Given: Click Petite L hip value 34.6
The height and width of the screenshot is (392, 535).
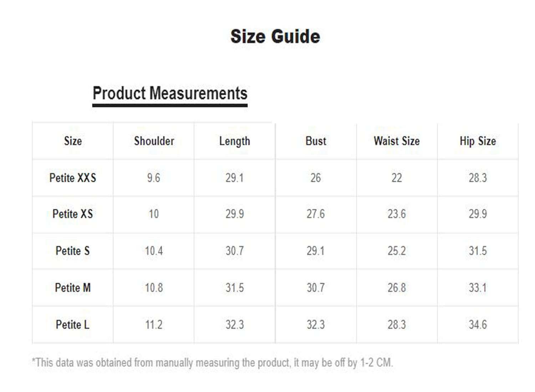Looking at the screenshot, I should (478, 325).
